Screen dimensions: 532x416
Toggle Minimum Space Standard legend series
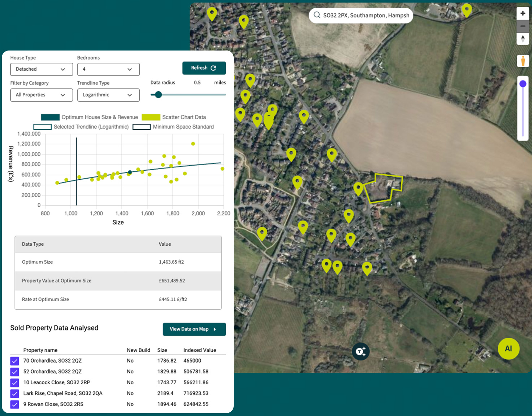(x=173, y=127)
